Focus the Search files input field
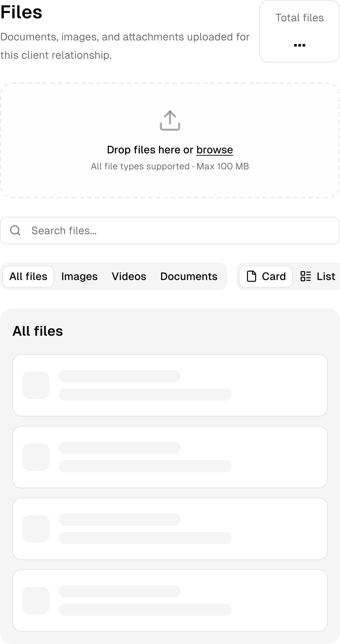The width and height of the screenshot is (340, 644). 170,230
